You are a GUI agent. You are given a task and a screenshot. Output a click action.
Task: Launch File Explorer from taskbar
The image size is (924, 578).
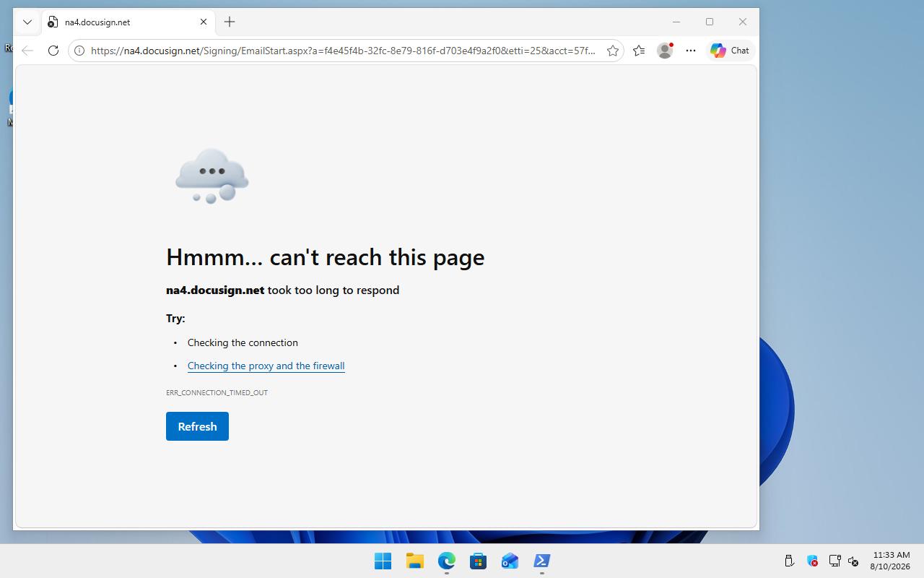tap(414, 561)
